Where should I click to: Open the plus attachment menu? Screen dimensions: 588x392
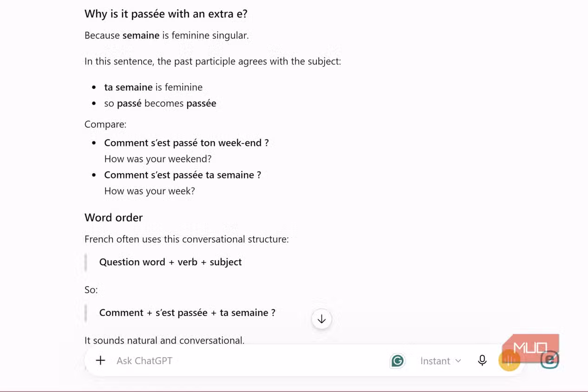100,360
